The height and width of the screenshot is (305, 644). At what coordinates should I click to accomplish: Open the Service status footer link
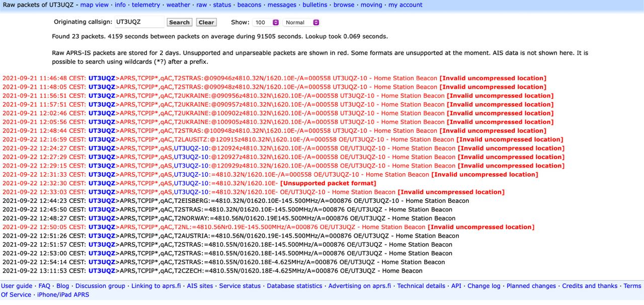239,286
